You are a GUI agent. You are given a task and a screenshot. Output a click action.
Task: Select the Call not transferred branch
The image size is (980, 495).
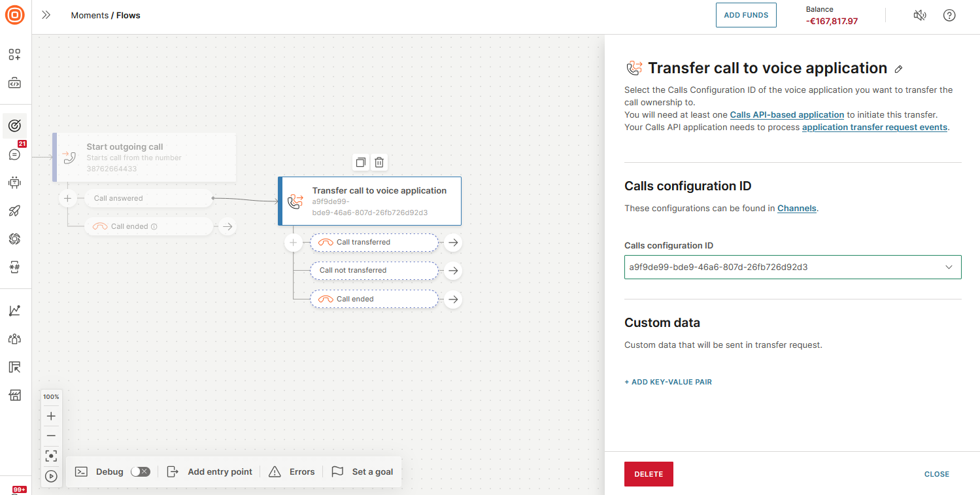pyautogui.click(x=374, y=271)
